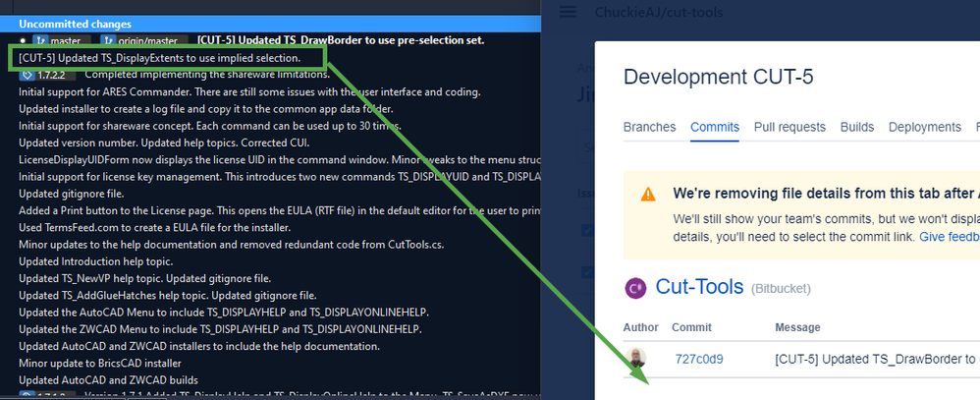This screenshot has width=980, height=400.
Task: Click the Commit column header
Action: [x=691, y=327]
